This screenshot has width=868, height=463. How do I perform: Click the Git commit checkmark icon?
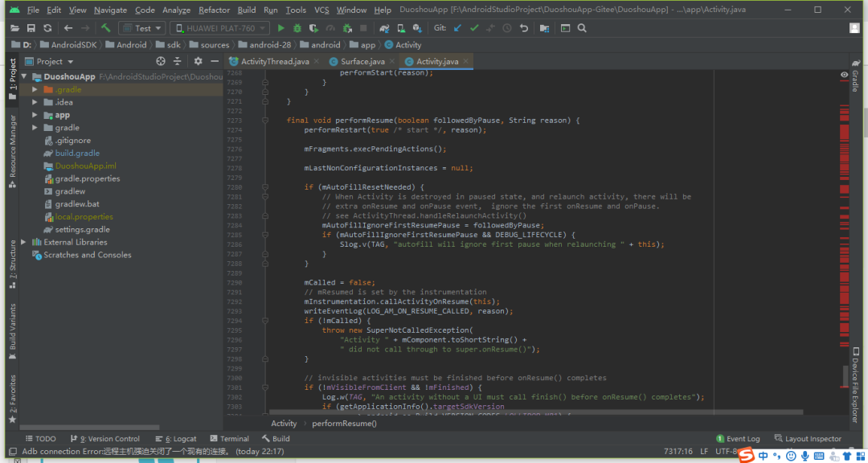click(x=473, y=28)
